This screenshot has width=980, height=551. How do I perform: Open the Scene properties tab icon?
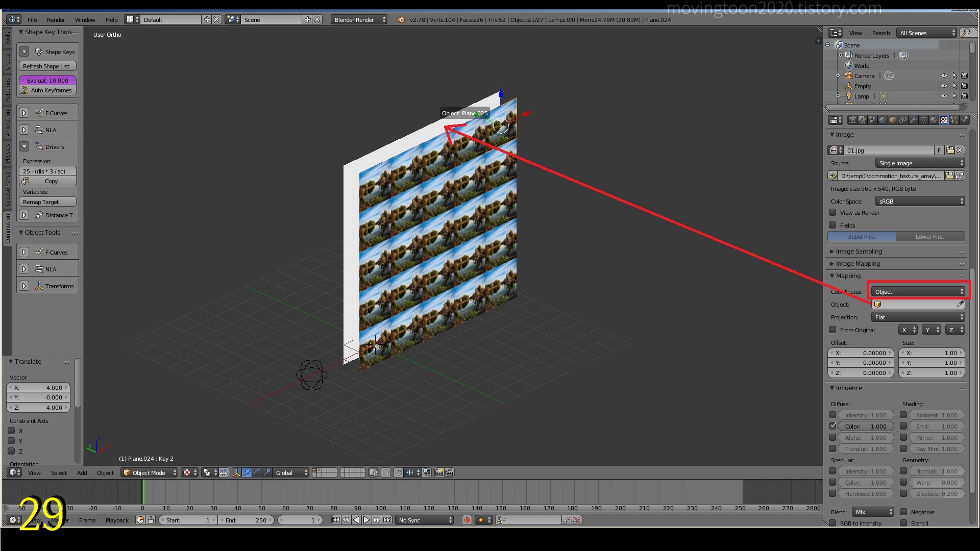point(872,120)
